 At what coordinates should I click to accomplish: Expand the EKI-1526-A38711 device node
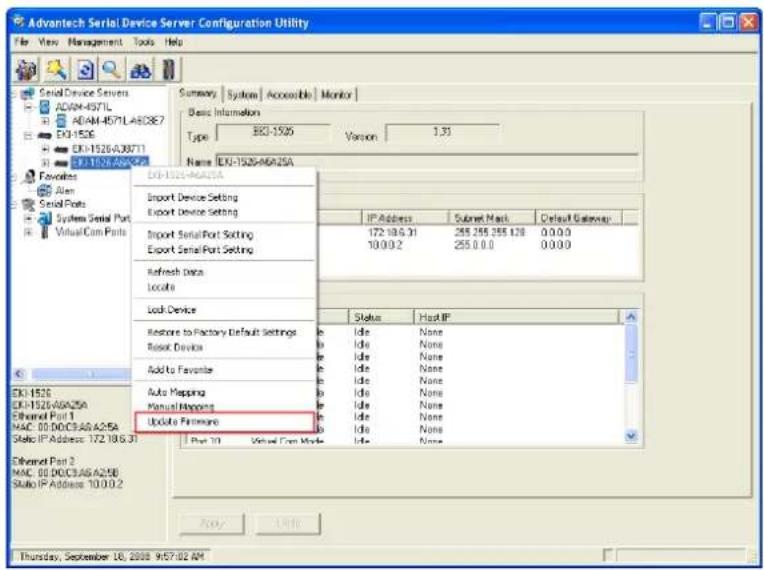click(45, 149)
